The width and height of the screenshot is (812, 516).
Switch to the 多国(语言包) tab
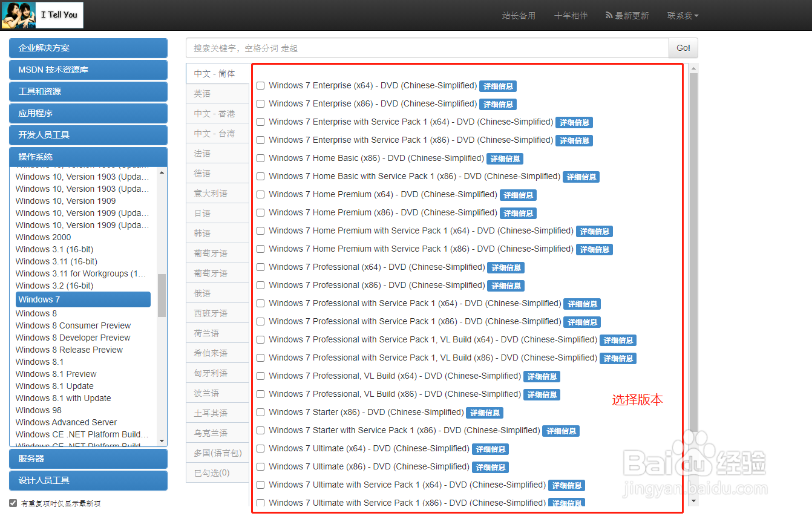[218, 453]
